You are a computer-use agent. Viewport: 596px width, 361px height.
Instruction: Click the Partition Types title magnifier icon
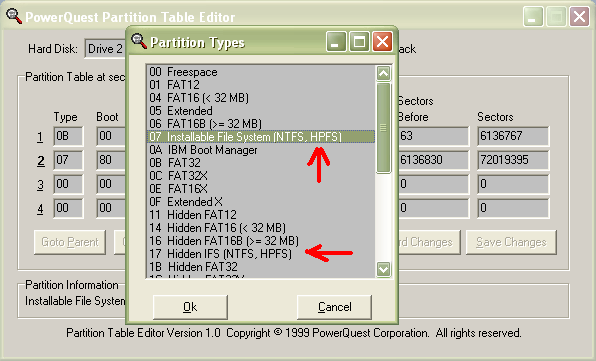[139, 41]
